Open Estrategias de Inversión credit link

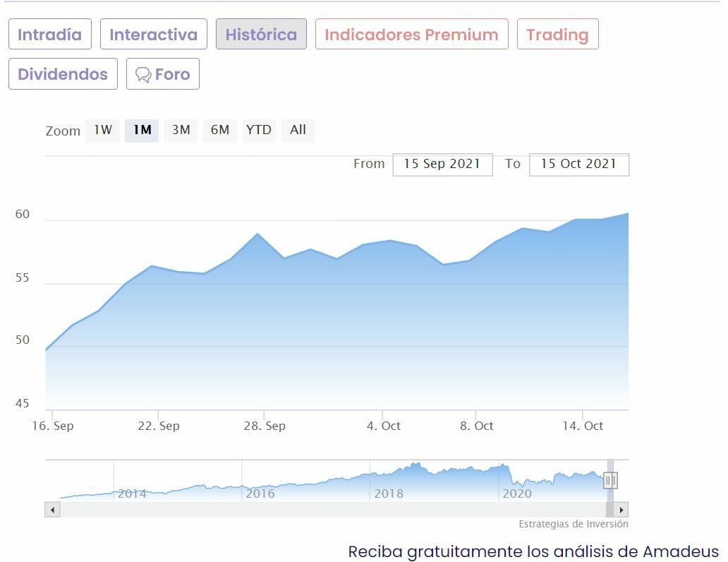[574, 525]
